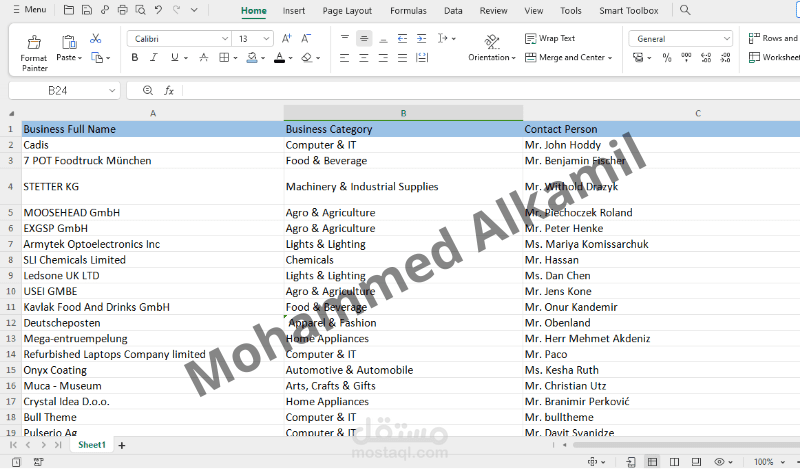Image resolution: width=800 pixels, height=470 pixels.
Task: Switch to the Insert tab
Action: pos(294,11)
